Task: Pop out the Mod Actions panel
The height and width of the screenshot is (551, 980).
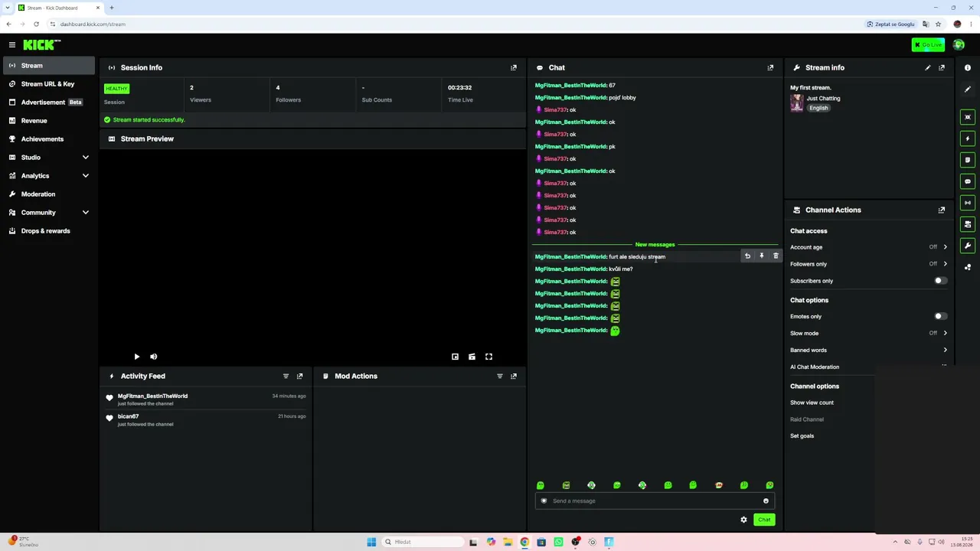Action: [x=514, y=376]
